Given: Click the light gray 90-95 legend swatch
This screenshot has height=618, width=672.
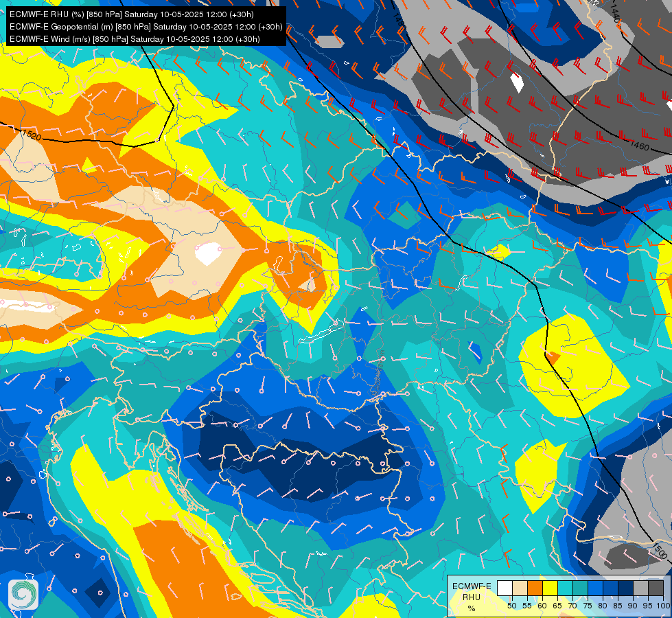Looking at the screenshot, I should click(640, 588).
